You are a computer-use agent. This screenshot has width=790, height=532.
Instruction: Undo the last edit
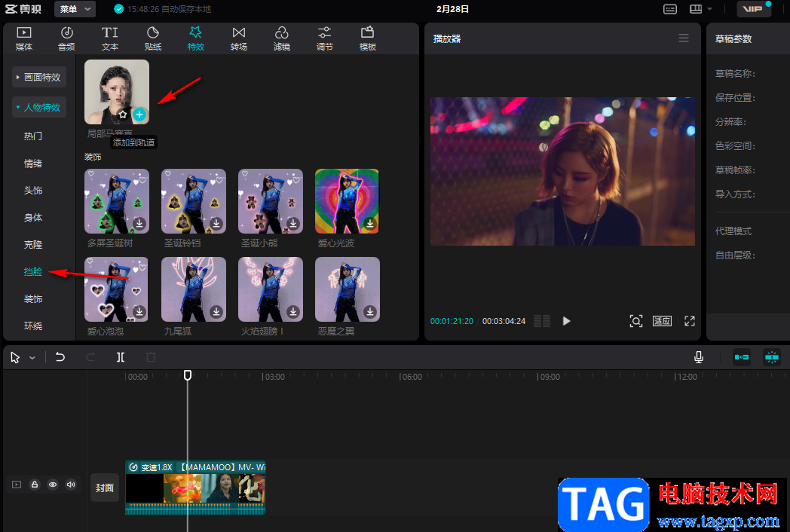[x=60, y=357]
